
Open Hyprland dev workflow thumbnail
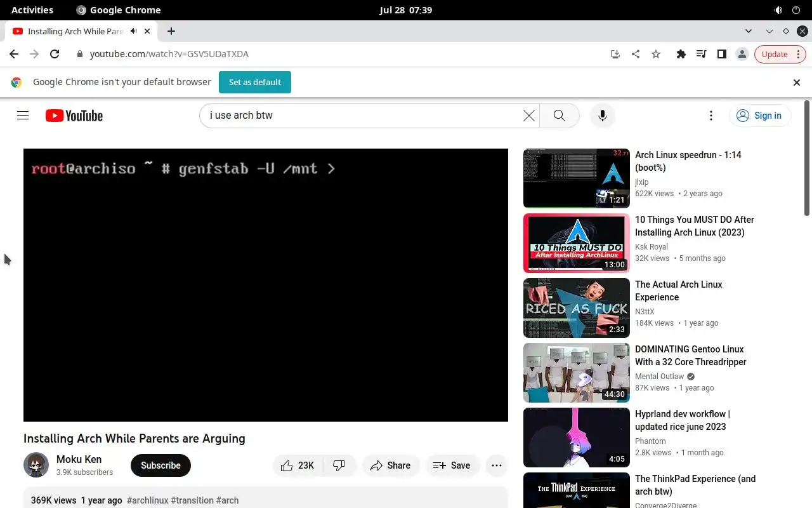(x=577, y=438)
